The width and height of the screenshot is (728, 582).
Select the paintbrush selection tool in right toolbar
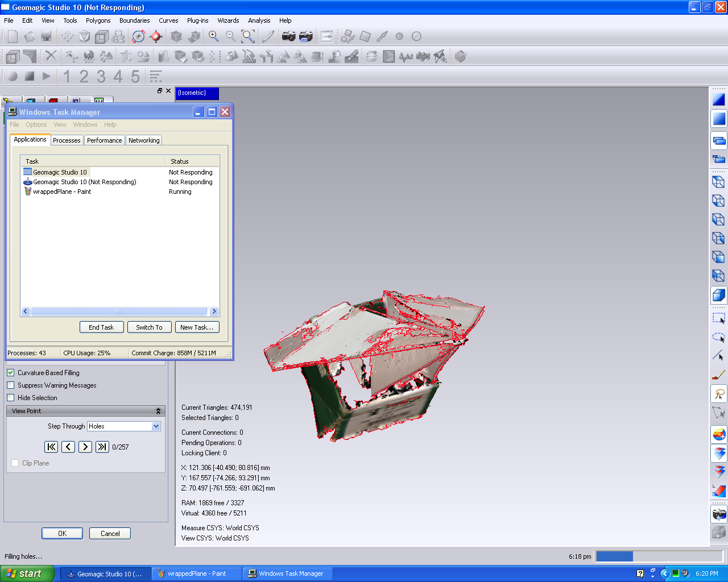pyautogui.click(x=719, y=375)
